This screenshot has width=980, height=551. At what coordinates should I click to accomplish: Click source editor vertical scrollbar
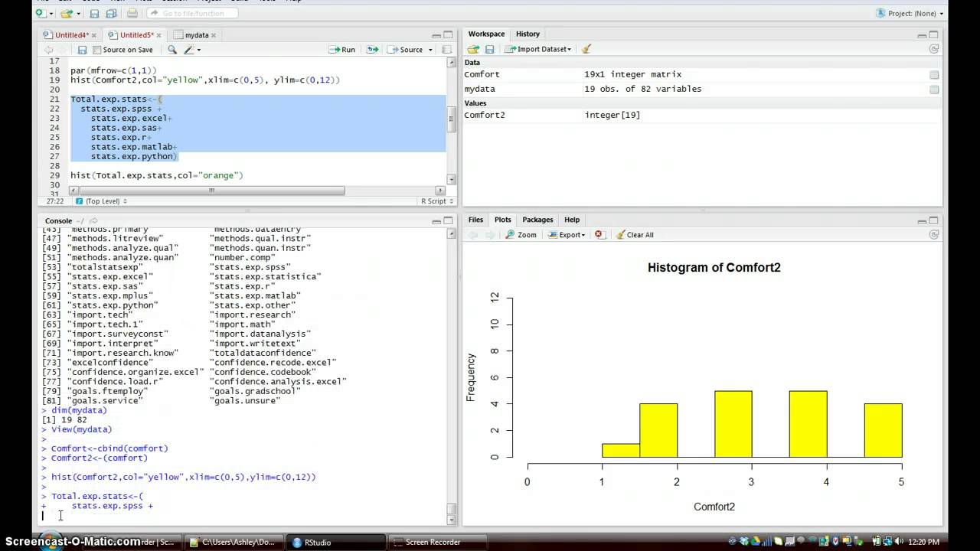(452, 120)
